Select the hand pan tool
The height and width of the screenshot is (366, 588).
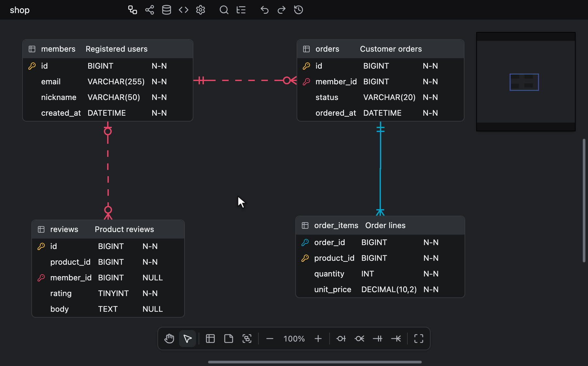click(169, 339)
